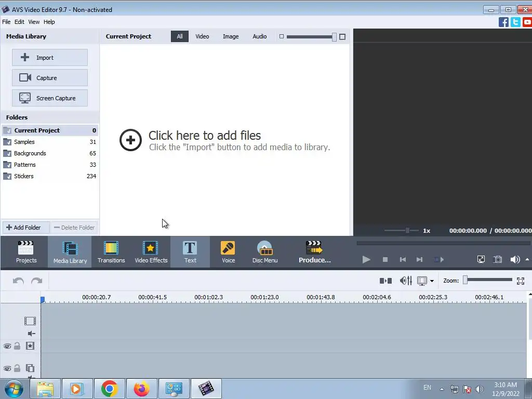The image size is (532, 399).
Task: Expand the volume control arrow in preview
Action: click(527, 260)
